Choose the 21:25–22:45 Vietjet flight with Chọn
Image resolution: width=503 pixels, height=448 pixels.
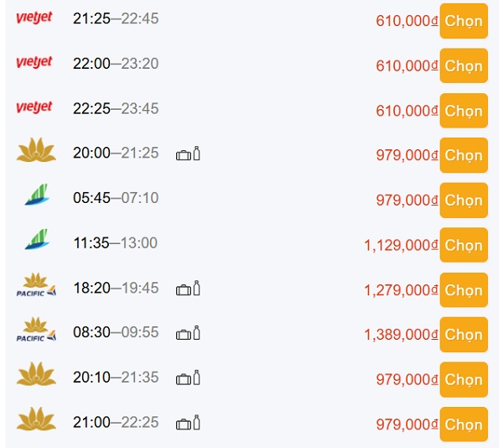pyautogui.click(x=464, y=21)
